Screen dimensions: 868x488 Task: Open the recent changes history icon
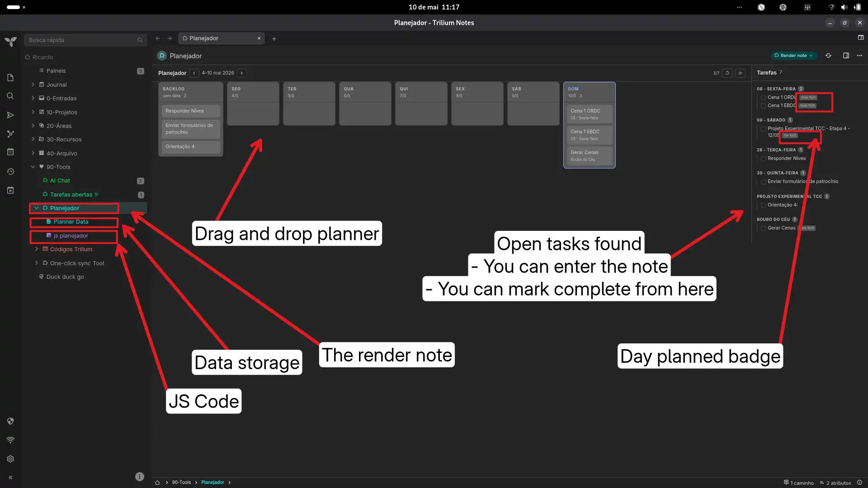10,172
